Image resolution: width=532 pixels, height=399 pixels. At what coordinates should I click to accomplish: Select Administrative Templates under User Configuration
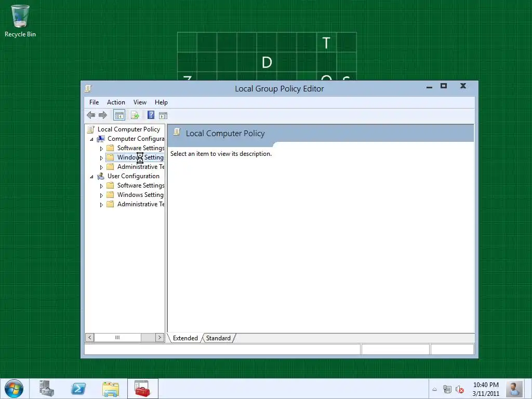[140, 204]
